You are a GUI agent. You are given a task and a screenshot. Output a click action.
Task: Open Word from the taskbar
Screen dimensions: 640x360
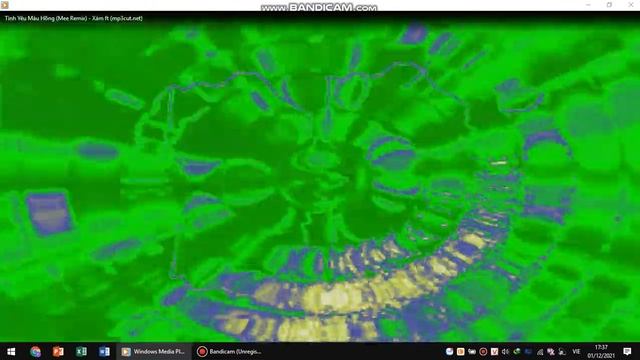click(x=104, y=351)
